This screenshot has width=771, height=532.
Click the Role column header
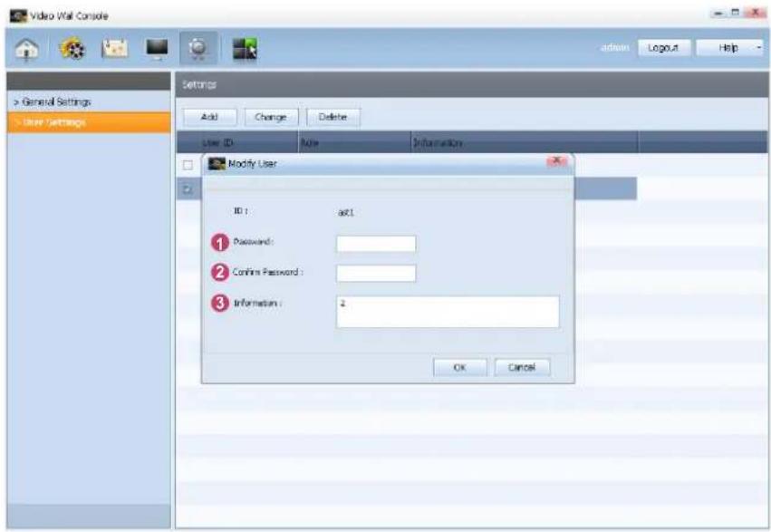coord(354,142)
